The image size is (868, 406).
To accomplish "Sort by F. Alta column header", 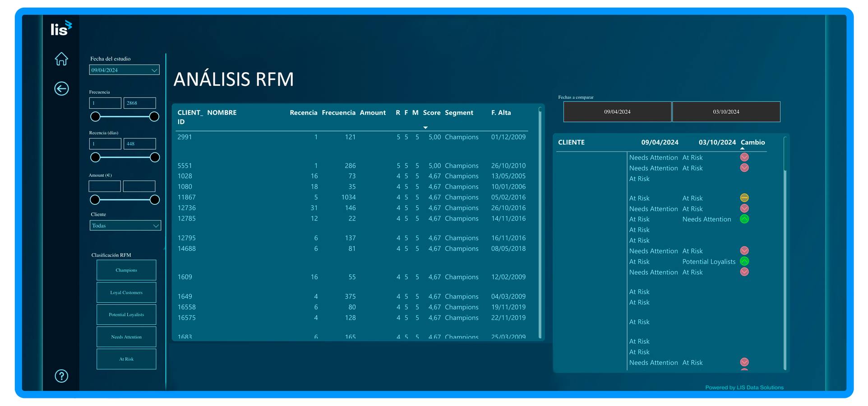I will coord(501,112).
